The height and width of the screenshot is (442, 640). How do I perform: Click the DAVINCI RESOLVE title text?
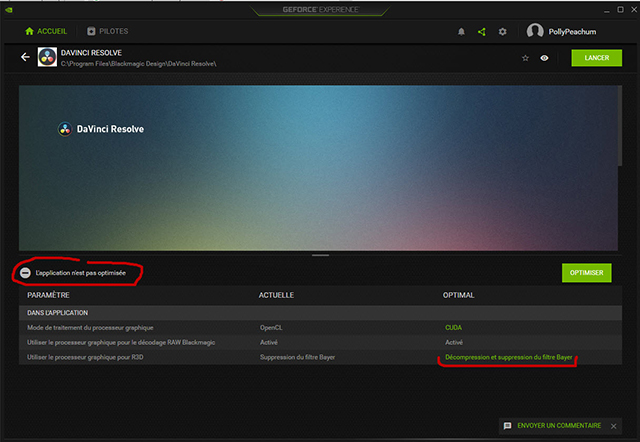click(x=91, y=53)
